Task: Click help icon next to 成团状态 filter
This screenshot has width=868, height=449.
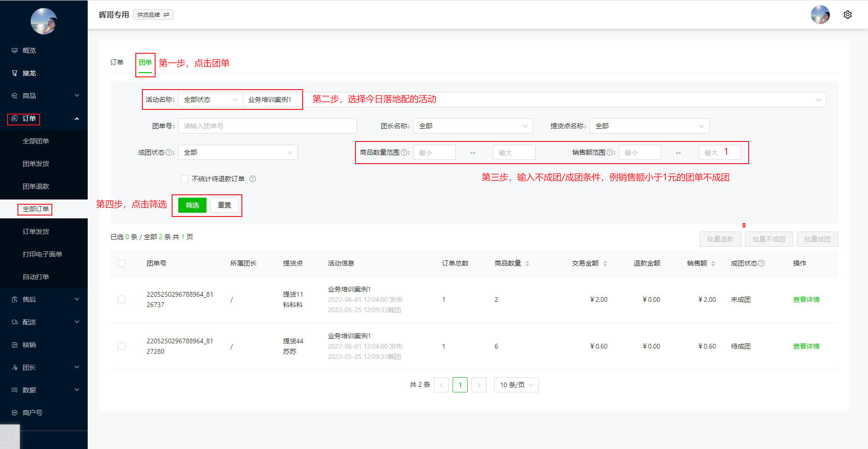Action: 169,152
